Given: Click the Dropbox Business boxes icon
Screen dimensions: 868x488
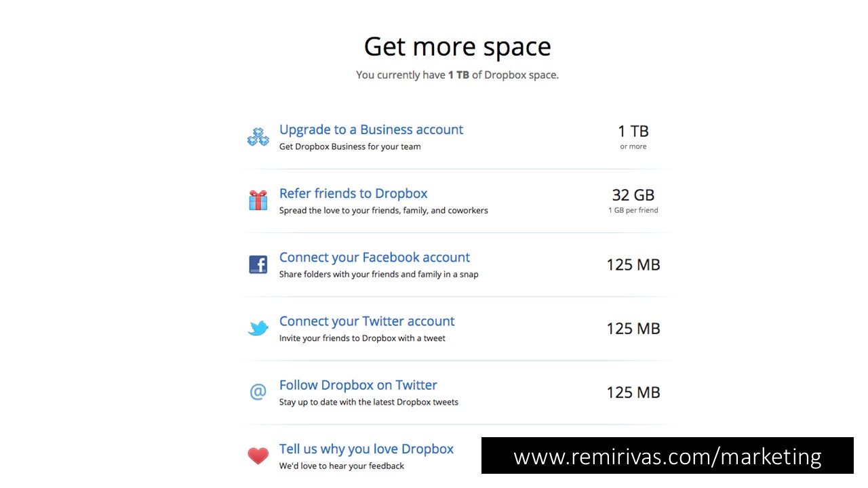Looking at the screenshot, I should (258, 137).
